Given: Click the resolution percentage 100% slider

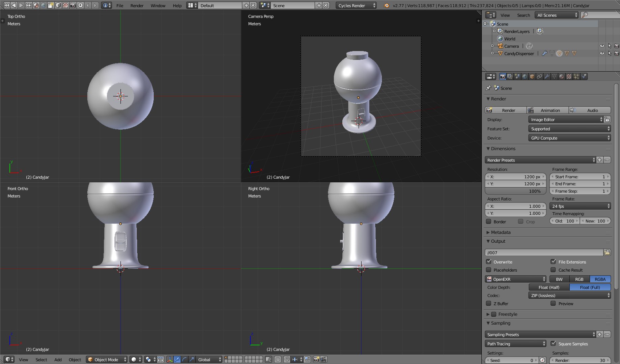Looking at the screenshot, I should 515,191.
